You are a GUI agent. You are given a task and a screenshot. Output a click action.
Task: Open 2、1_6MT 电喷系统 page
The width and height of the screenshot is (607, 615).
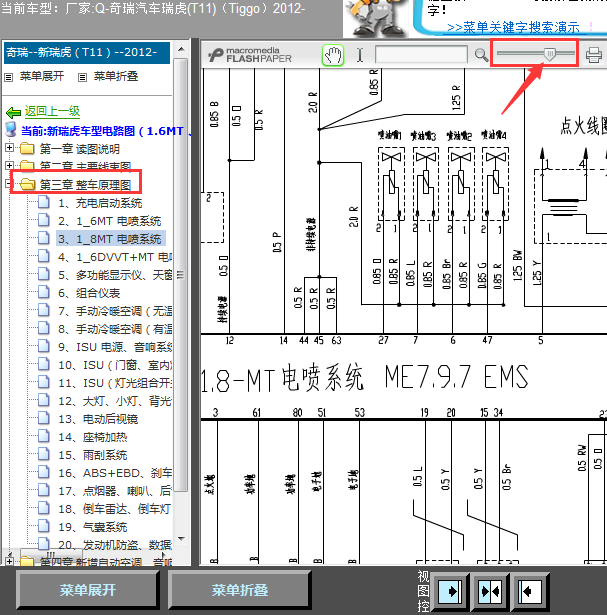(110, 221)
